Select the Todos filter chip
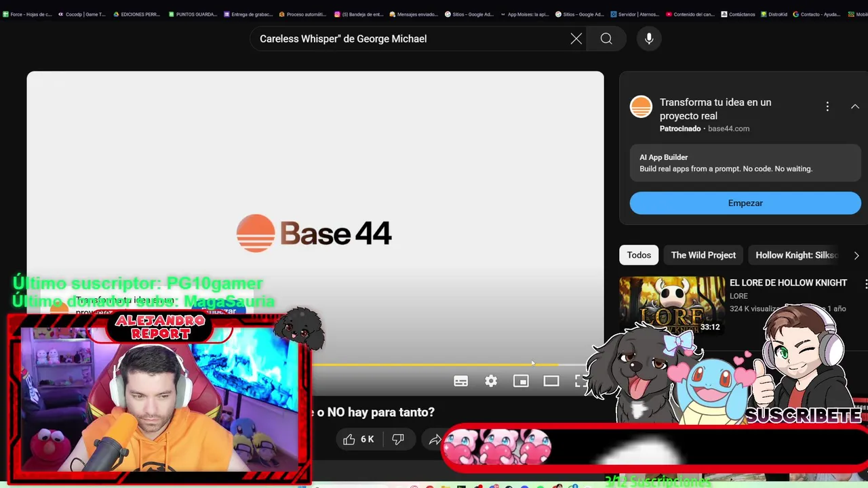 (x=639, y=255)
